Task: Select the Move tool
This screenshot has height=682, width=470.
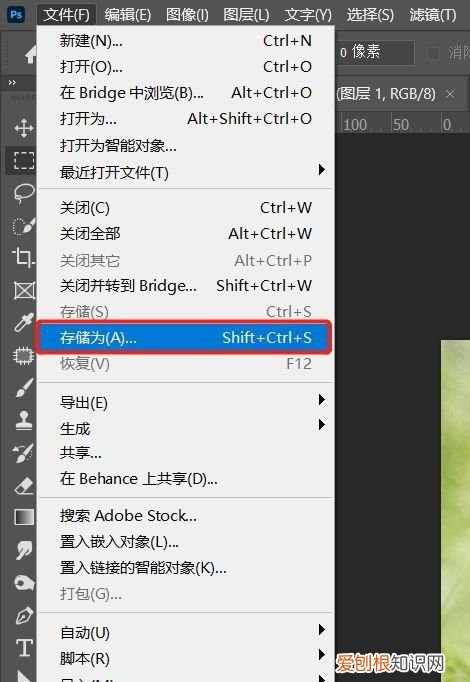Action: [x=23, y=128]
